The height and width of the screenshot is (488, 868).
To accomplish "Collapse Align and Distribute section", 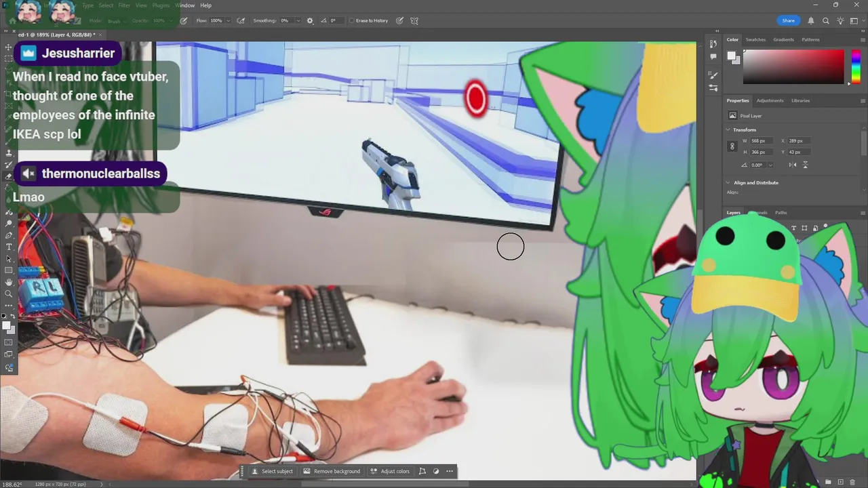I will [x=728, y=182].
